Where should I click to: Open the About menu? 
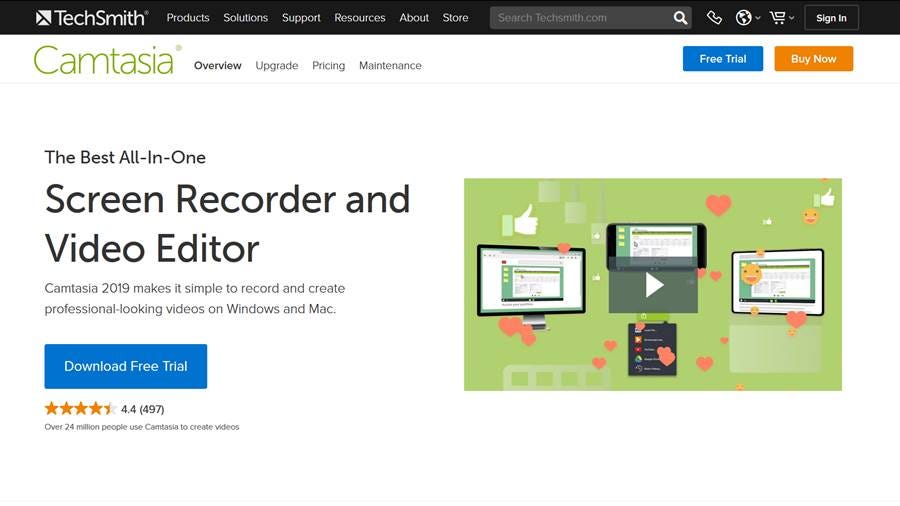tap(414, 18)
